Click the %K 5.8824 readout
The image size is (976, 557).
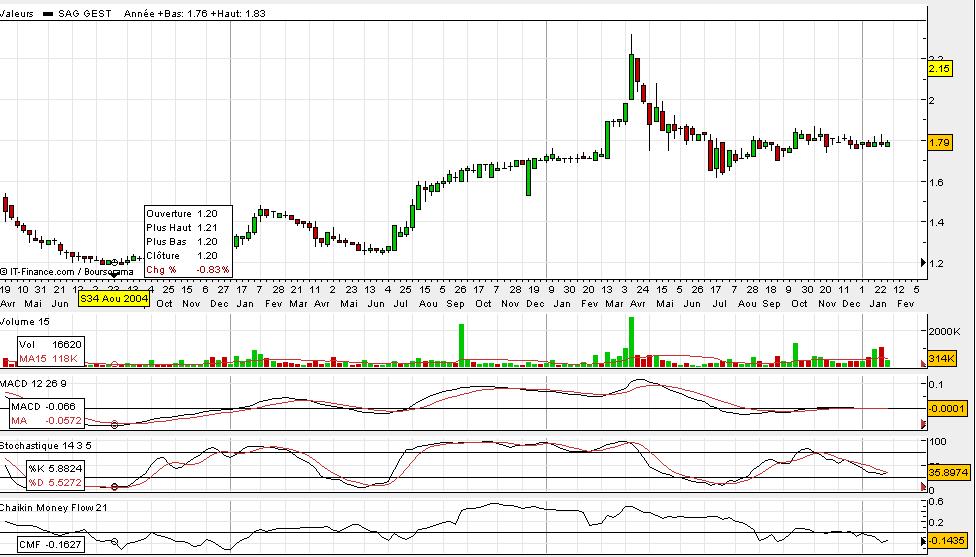55,468
